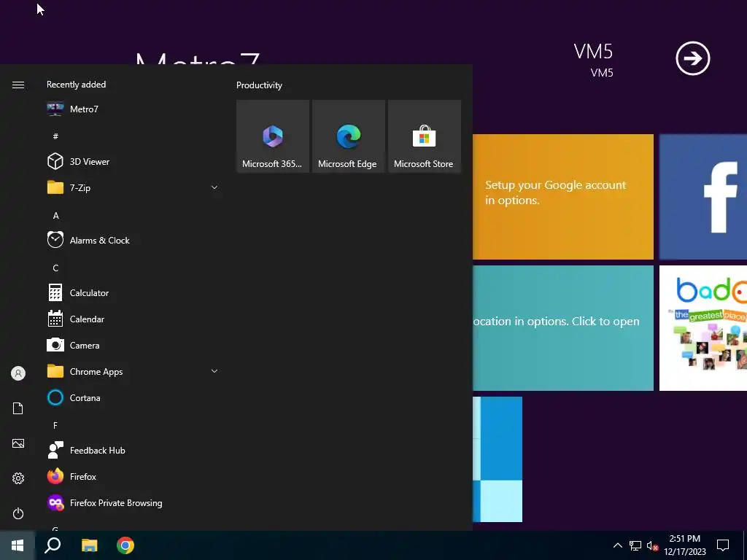Open the notification center icon
This screenshot has width=747, height=560.
pos(723,545)
